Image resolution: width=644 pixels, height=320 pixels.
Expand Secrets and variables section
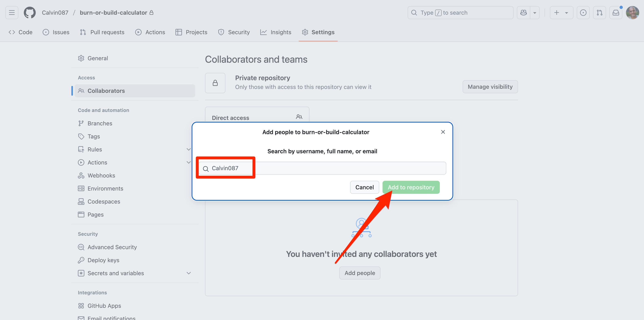click(189, 273)
